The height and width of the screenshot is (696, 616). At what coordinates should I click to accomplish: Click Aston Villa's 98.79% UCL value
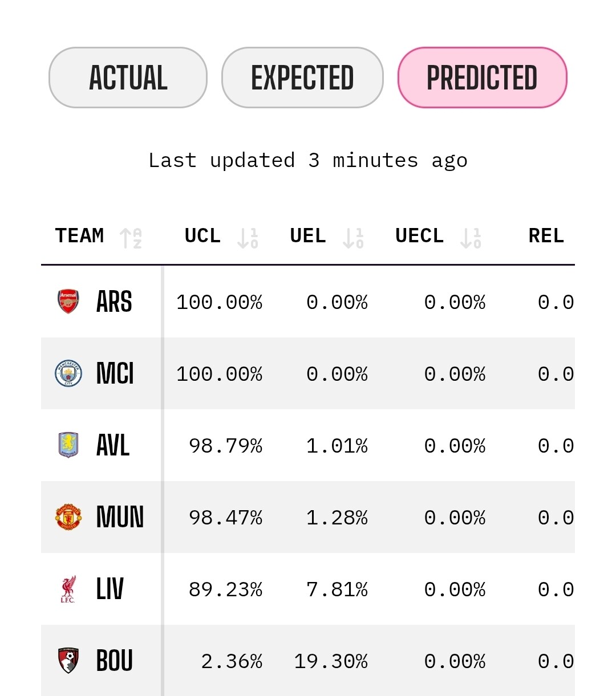point(225,446)
